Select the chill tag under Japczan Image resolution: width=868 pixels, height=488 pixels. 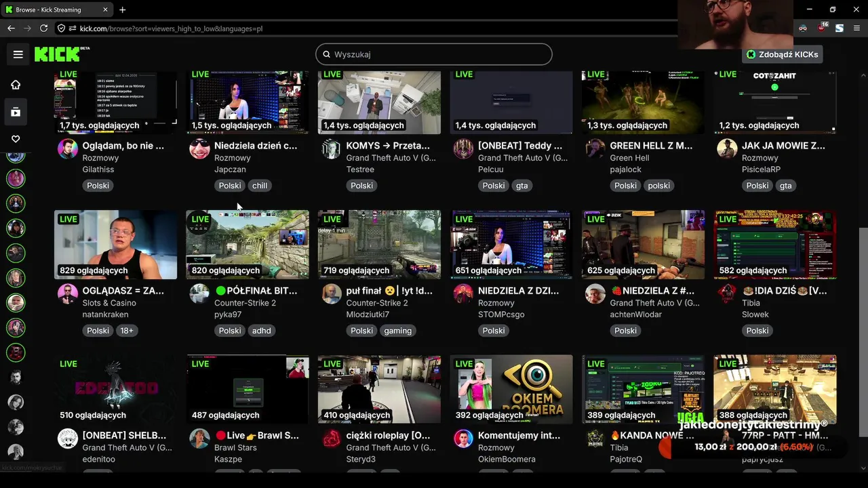pos(260,186)
